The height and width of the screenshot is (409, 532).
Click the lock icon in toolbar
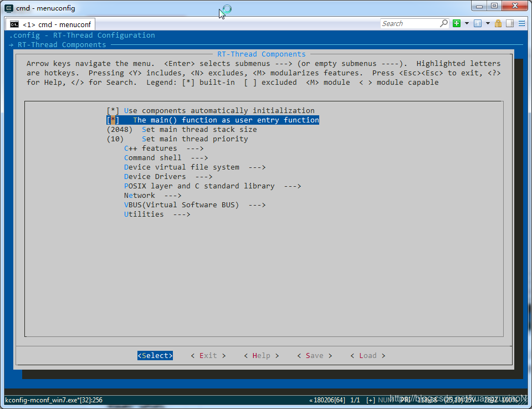click(498, 23)
